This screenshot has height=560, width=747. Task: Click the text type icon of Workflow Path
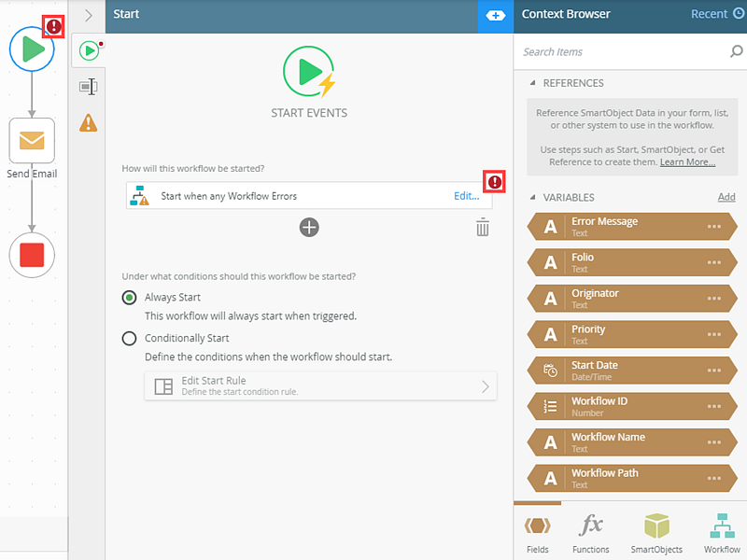[x=551, y=478]
